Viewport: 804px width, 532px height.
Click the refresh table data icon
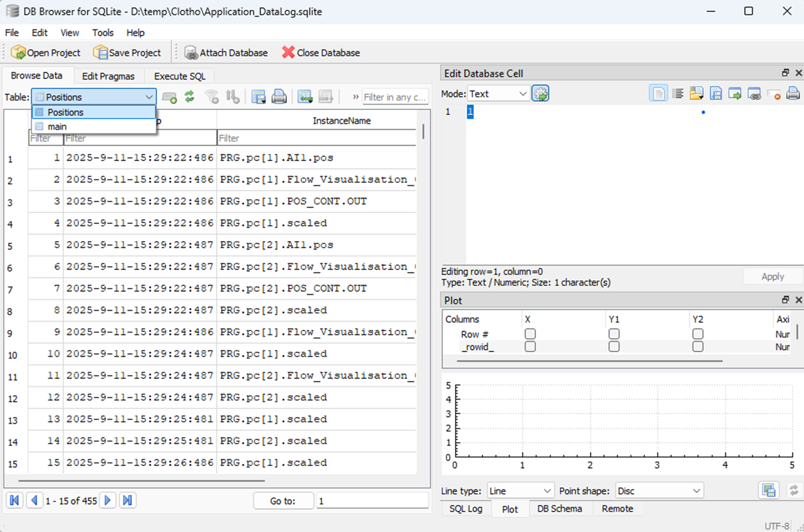pyautogui.click(x=190, y=97)
